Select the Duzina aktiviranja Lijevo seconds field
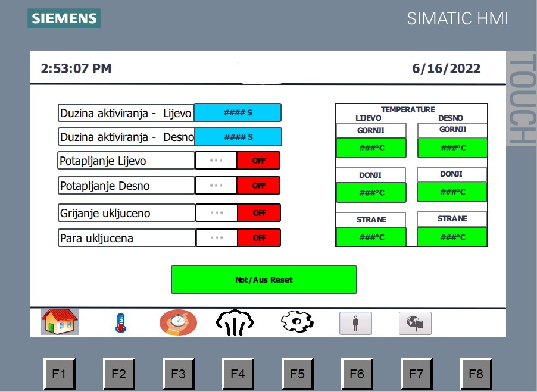Image resolution: width=537 pixels, height=392 pixels. (x=238, y=112)
